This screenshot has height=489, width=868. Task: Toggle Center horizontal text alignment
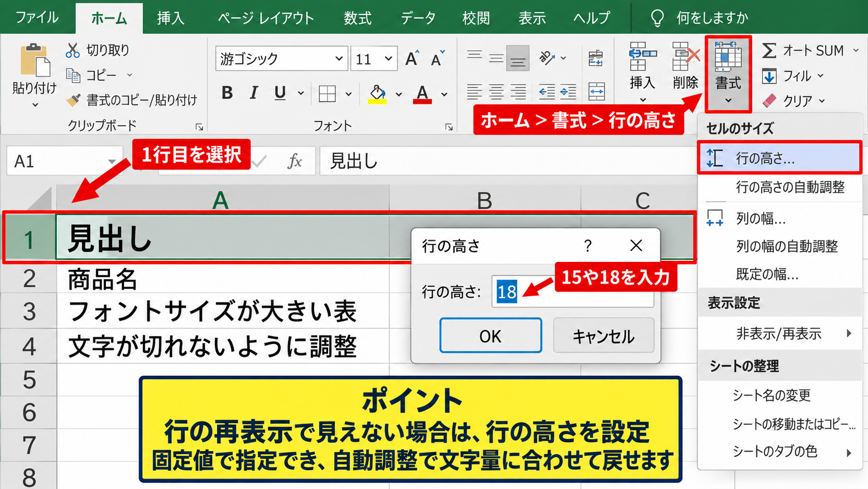[x=496, y=92]
